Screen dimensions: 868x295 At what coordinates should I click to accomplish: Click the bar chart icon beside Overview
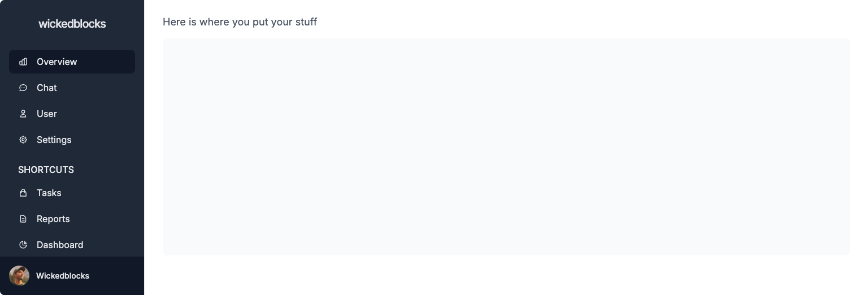23,62
